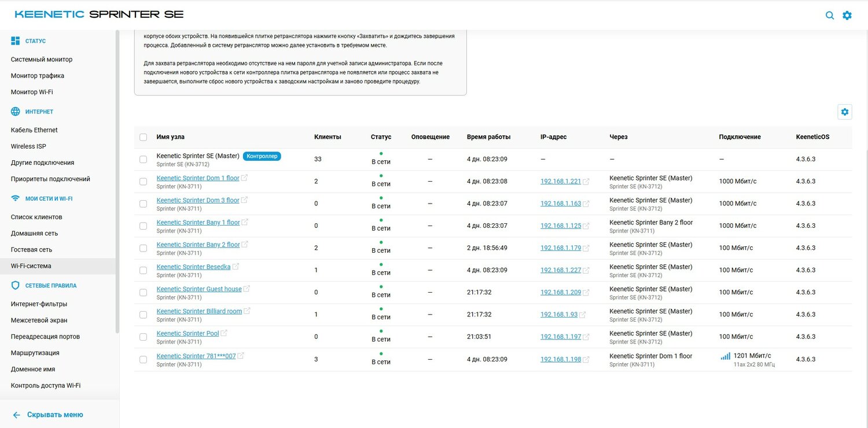This screenshot has width=868, height=428.
Task: Click the Keenetic Sprinter SE logo
Action: pos(99,14)
